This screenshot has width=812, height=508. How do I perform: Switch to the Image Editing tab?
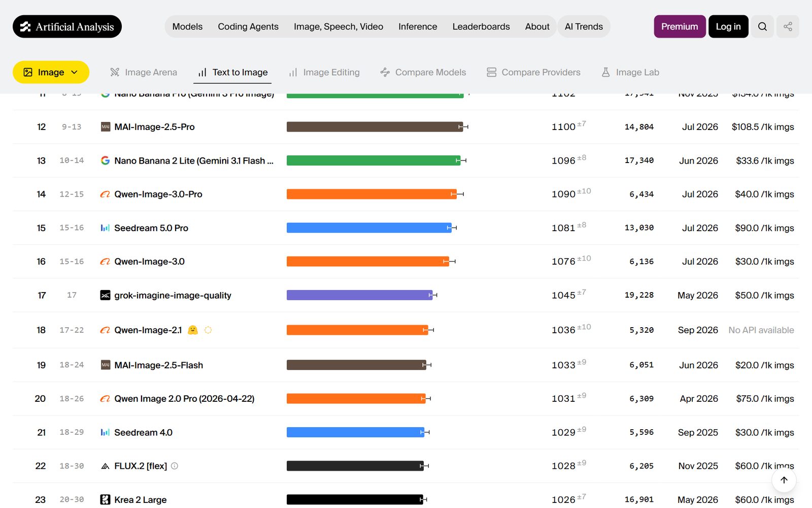(x=324, y=72)
